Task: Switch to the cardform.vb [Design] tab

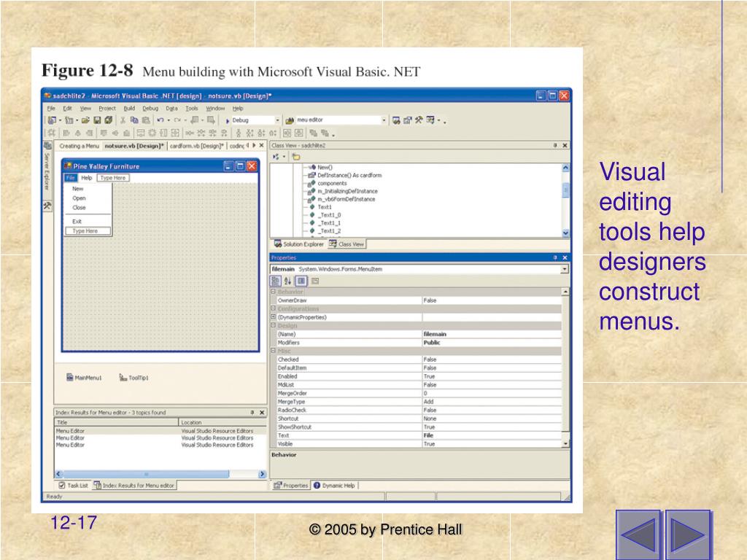Action: pos(197,146)
